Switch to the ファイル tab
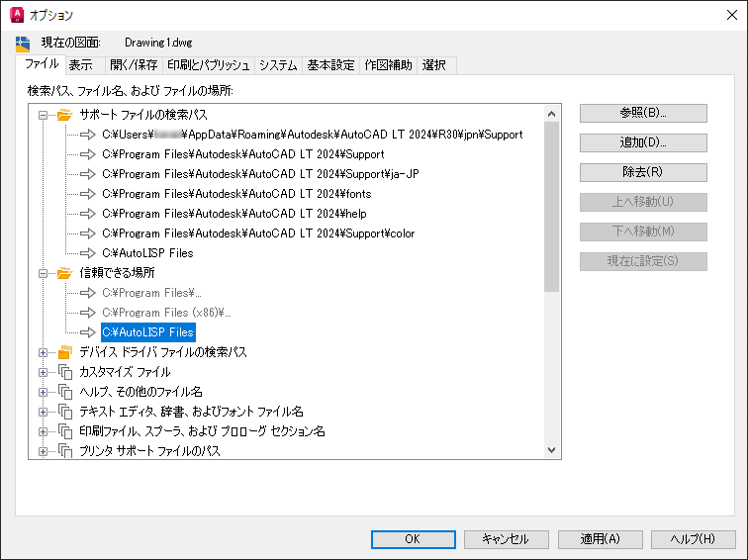The height and width of the screenshot is (560, 748). tap(41, 64)
